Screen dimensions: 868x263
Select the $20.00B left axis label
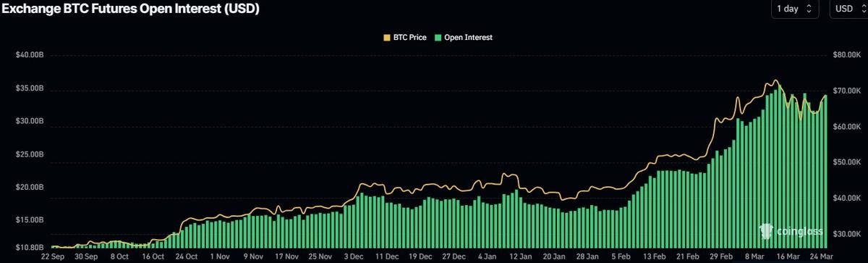pos(29,188)
